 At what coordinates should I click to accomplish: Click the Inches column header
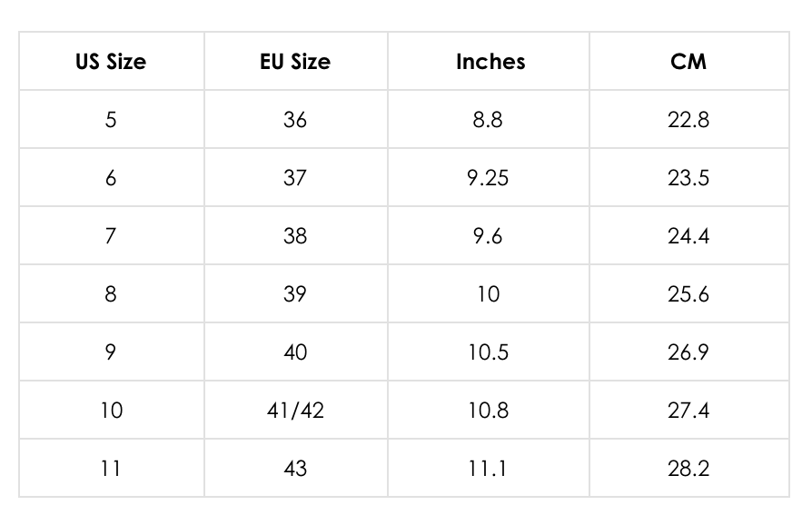click(490, 62)
